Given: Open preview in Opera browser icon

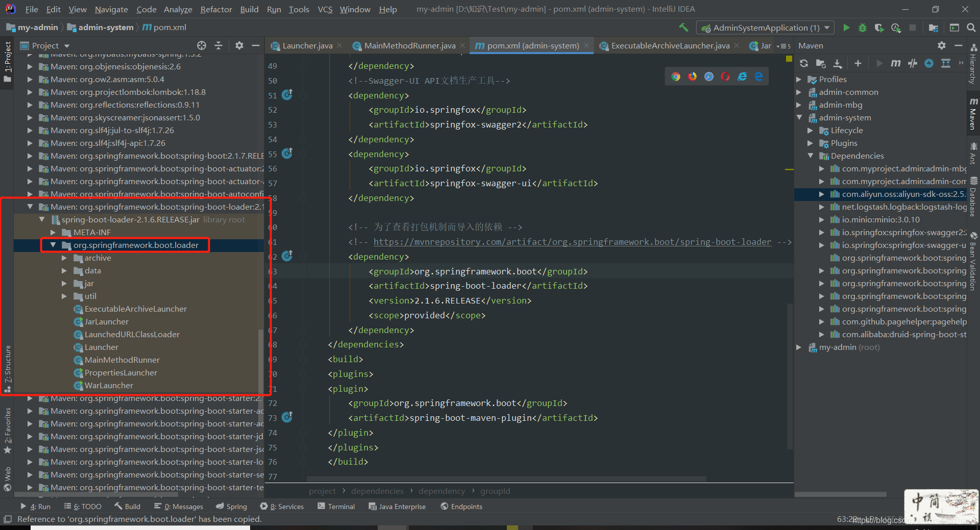Looking at the screenshot, I should [725, 77].
